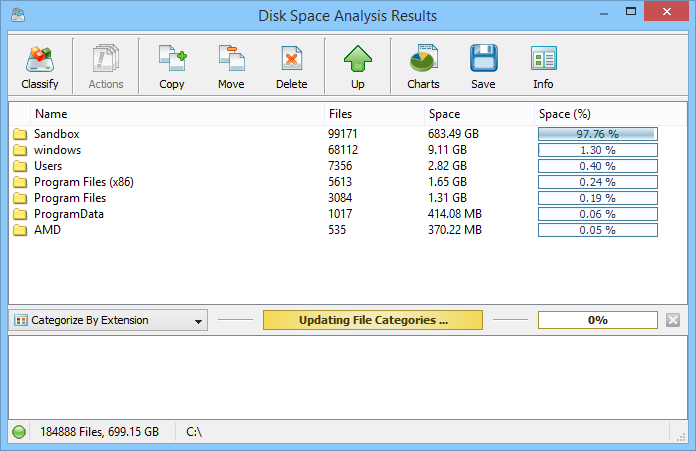Click the 414.08 MB space value
The height and width of the screenshot is (451, 696).
click(x=455, y=214)
